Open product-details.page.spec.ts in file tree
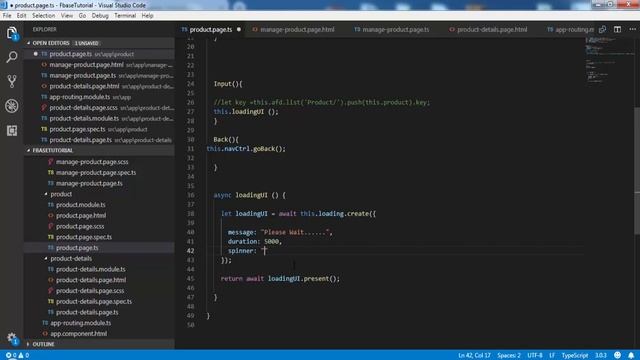The height and width of the screenshot is (360, 640). coord(99,301)
